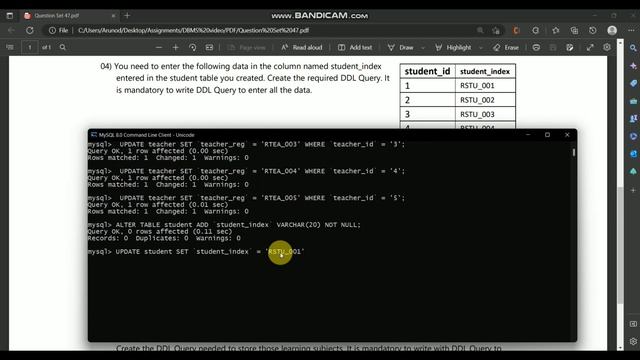Open the Favorites list
The height and width of the screenshot is (360, 640).
point(556,30)
